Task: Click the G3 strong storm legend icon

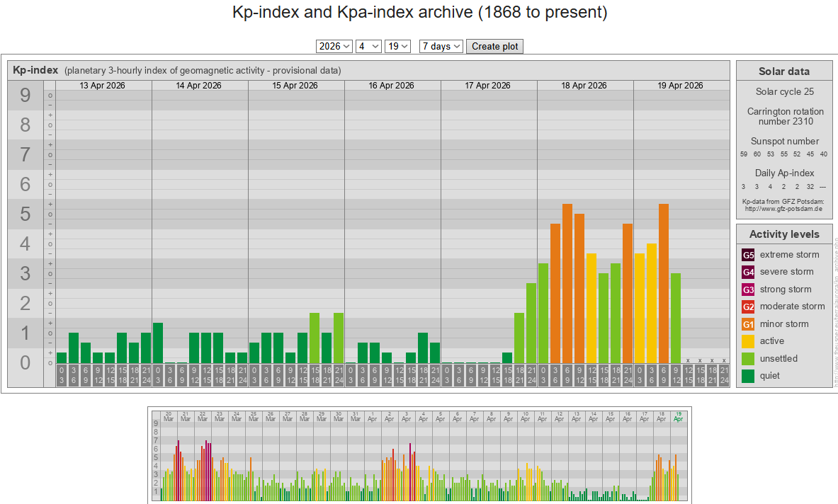Action: (x=748, y=290)
